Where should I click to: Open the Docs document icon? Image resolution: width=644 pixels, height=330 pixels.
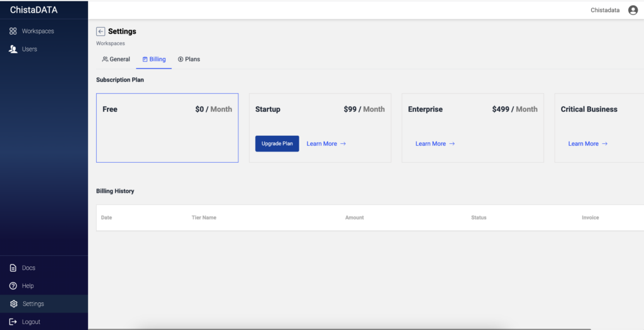coord(13,268)
